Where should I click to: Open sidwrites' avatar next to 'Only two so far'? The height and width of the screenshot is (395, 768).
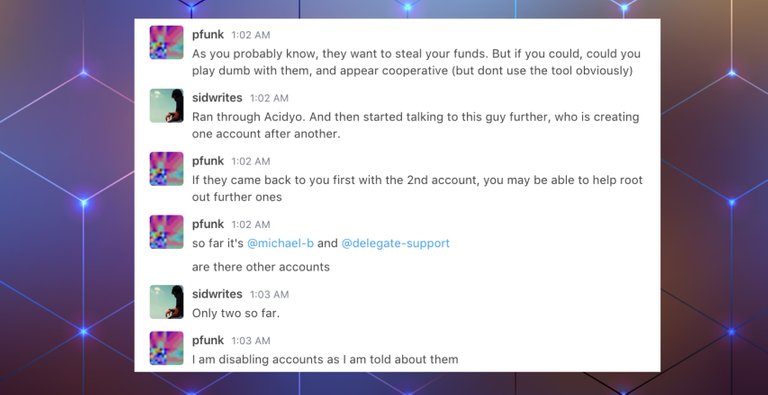pyautogui.click(x=167, y=302)
